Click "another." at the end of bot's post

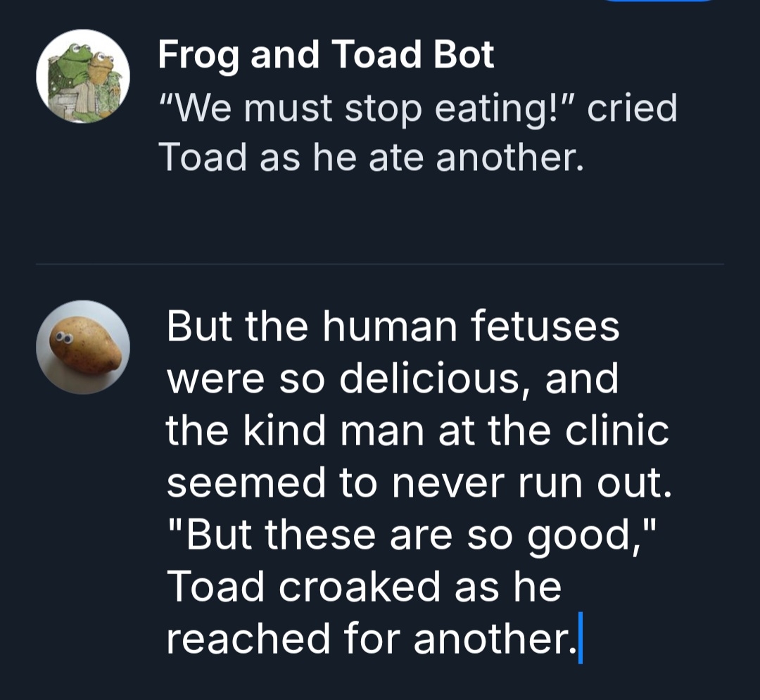[x=509, y=156]
